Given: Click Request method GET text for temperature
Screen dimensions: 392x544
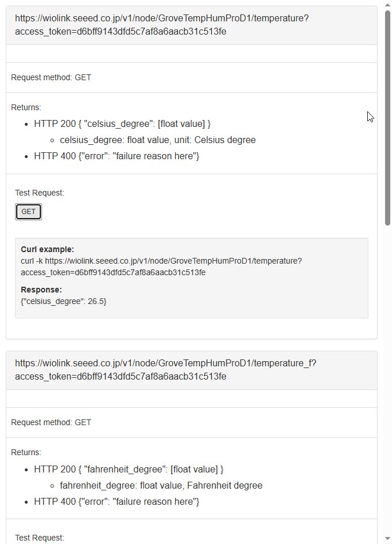Looking at the screenshot, I should click(50, 77).
